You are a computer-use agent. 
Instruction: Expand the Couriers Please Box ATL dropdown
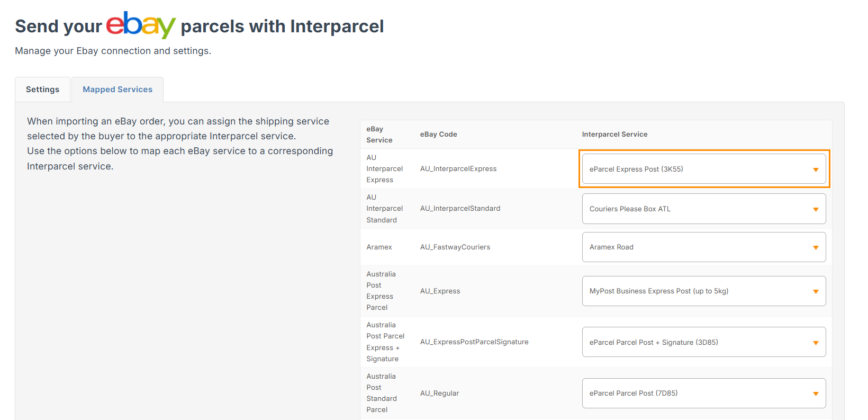703,209
